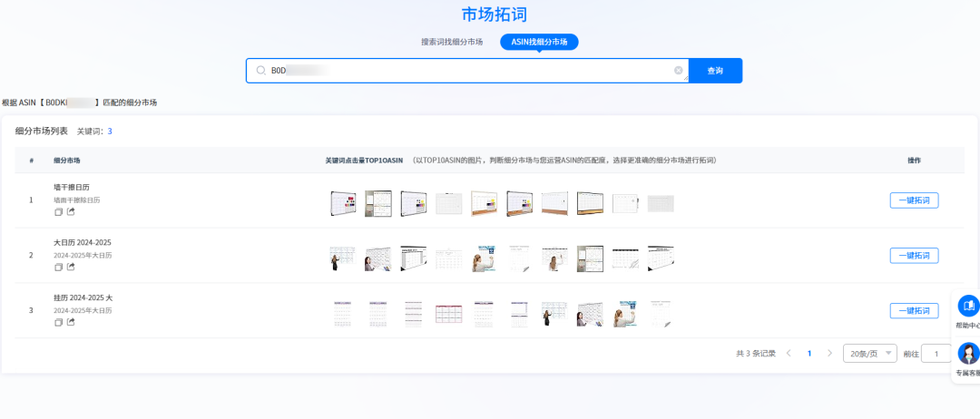This screenshot has height=419, width=980.
Task: Click the 细分市场列表 heading
Action: (x=41, y=132)
